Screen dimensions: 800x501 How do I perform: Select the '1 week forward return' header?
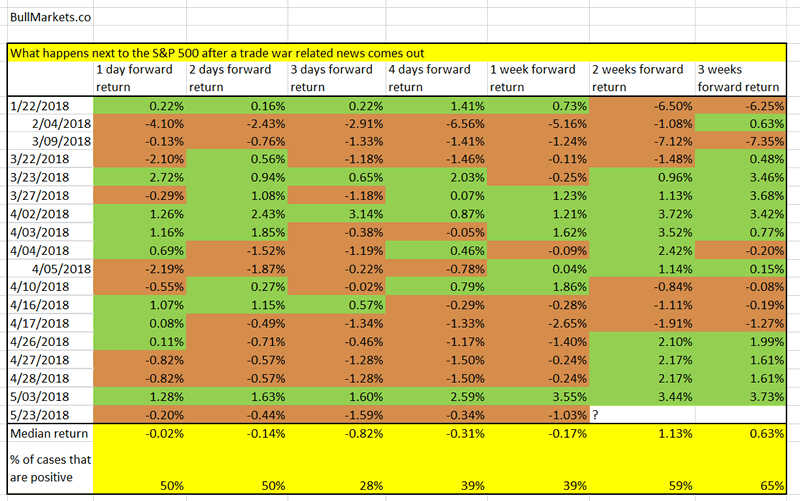536,77
